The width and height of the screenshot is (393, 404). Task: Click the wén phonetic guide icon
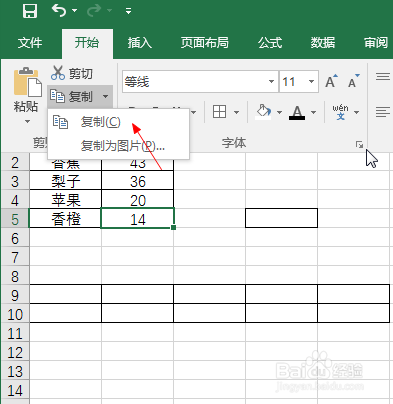click(340, 112)
